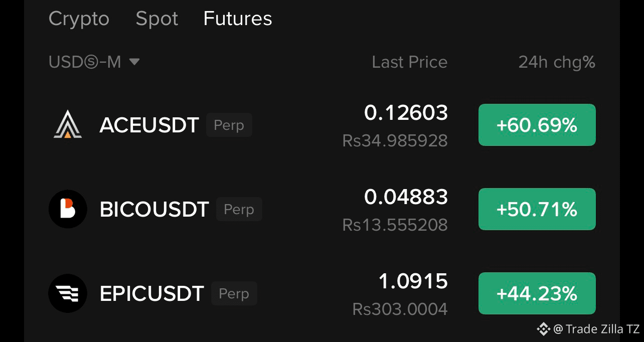Sort by 24h chg% column header

click(557, 62)
